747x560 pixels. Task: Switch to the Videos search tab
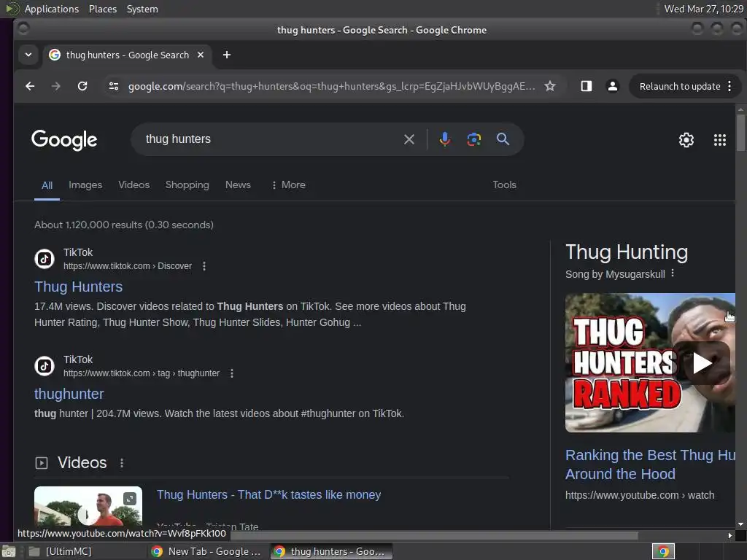tap(134, 184)
